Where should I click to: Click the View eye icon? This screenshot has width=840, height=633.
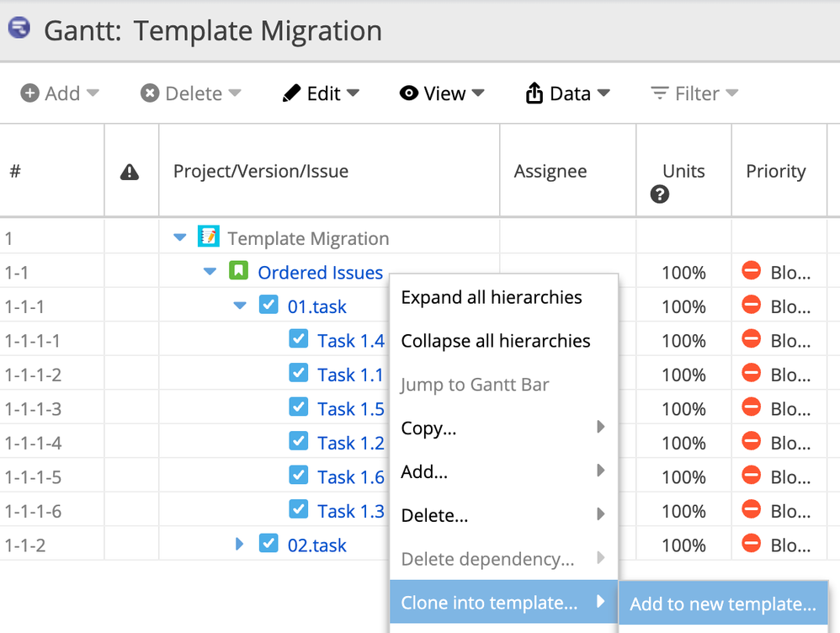point(409,93)
